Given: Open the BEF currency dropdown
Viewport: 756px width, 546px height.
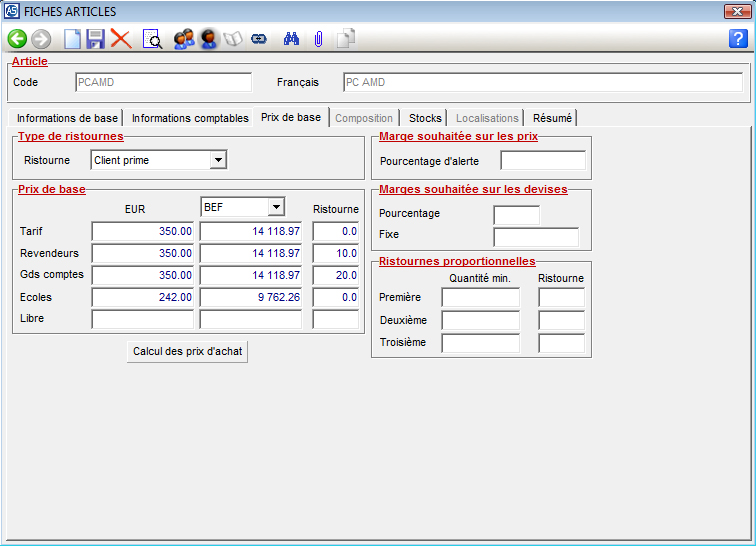Looking at the screenshot, I should pos(276,207).
